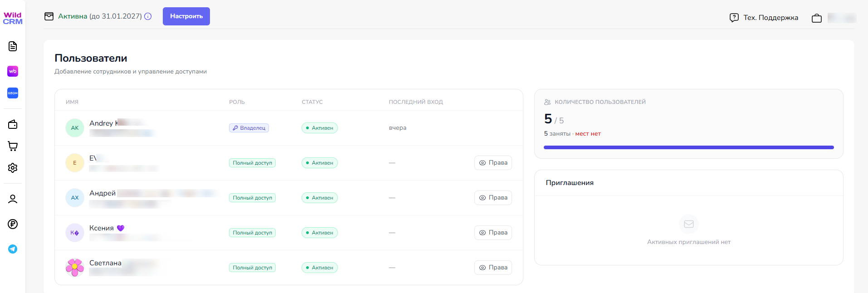Viewport: 868px width, 293px height.
Task: Click the РОЛЬ column header
Action: [237, 102]
